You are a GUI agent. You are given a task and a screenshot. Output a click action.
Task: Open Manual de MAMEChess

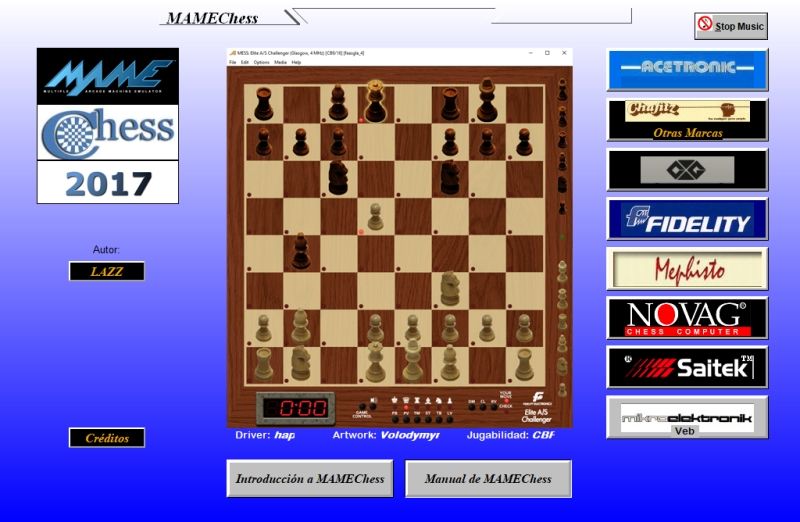coord(488,479)
